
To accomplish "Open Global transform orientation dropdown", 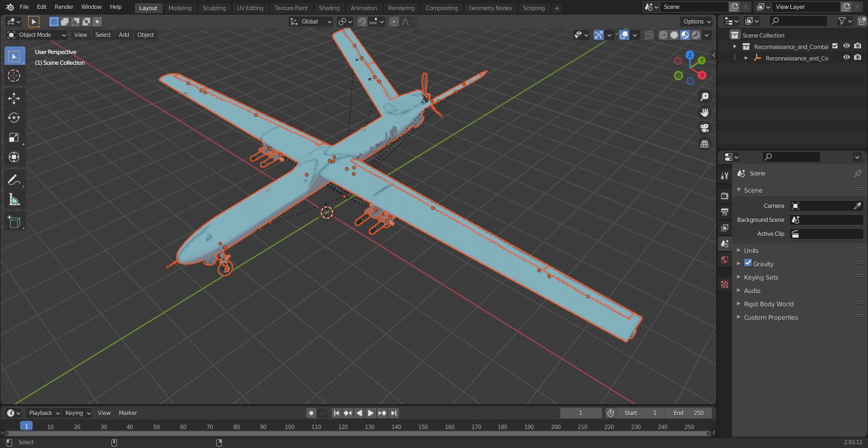I will (311, 22).
